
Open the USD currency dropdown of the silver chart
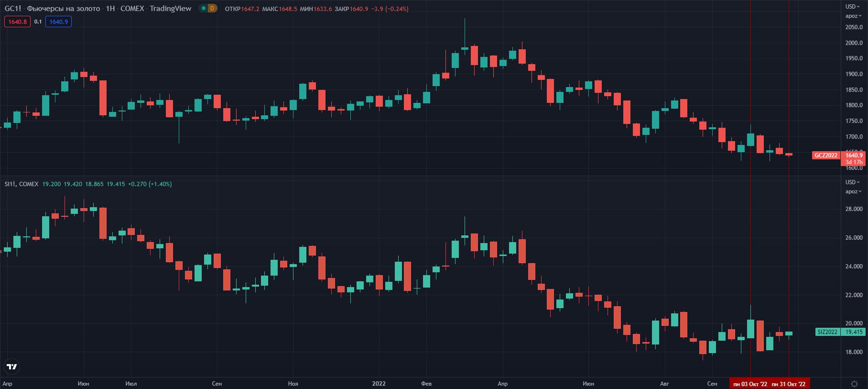point(852,182)
